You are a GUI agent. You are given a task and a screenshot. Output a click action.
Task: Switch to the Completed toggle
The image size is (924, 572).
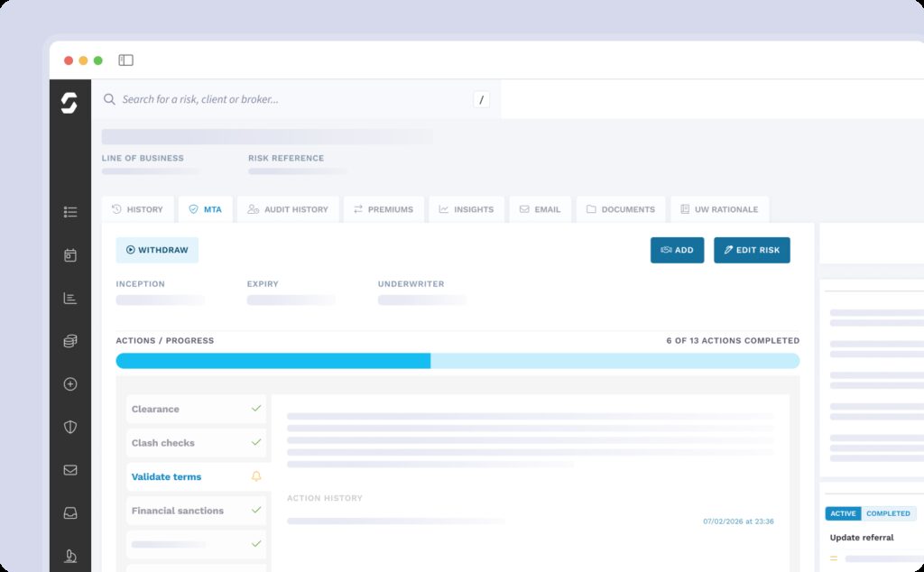(888, 513)
